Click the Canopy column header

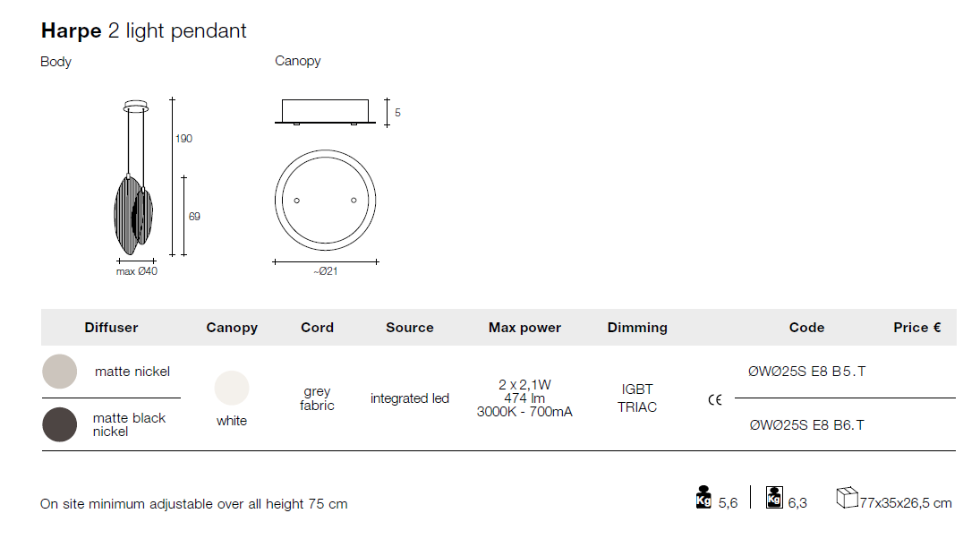[x=232, y=328]
